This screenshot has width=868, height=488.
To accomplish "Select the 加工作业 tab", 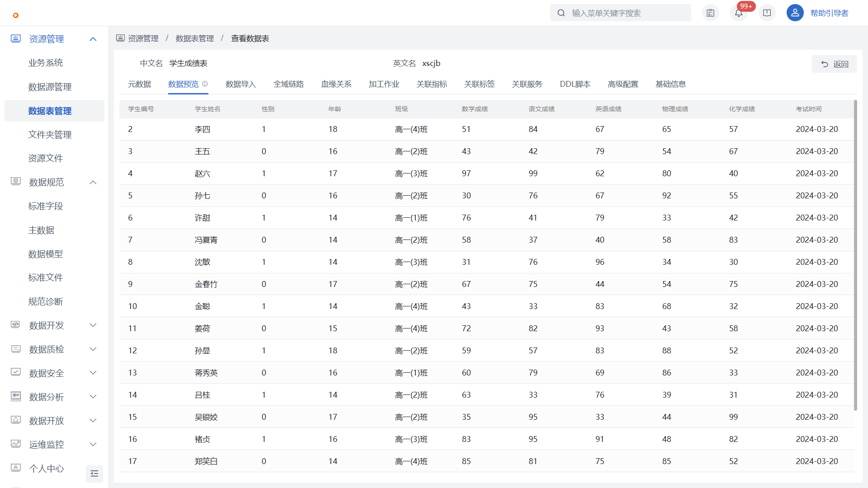I will click(384, 84).
